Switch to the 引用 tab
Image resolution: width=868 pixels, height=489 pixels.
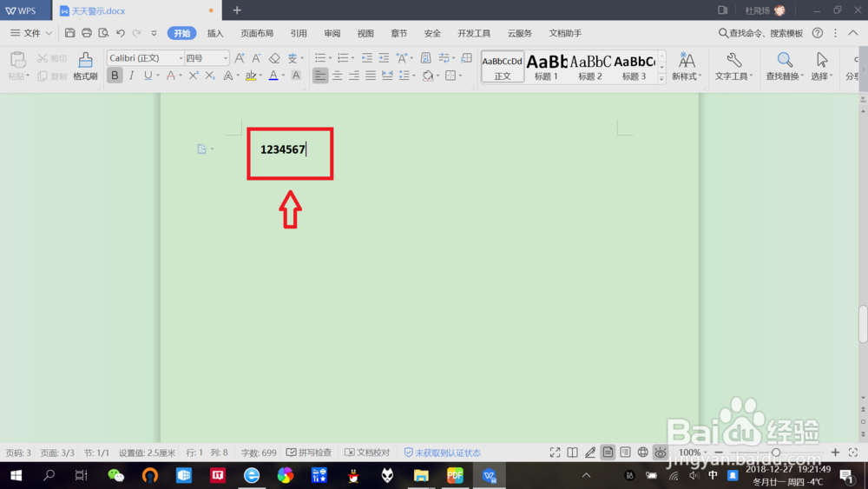click(299, 33)
